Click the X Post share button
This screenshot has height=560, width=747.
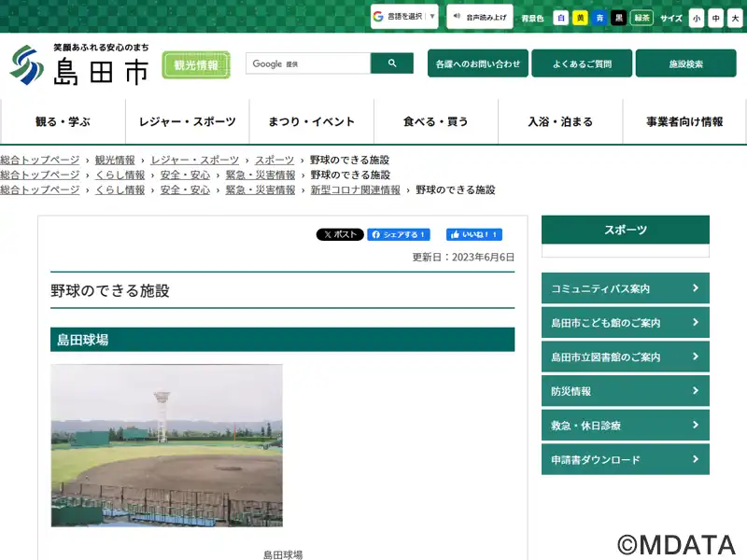340,234
